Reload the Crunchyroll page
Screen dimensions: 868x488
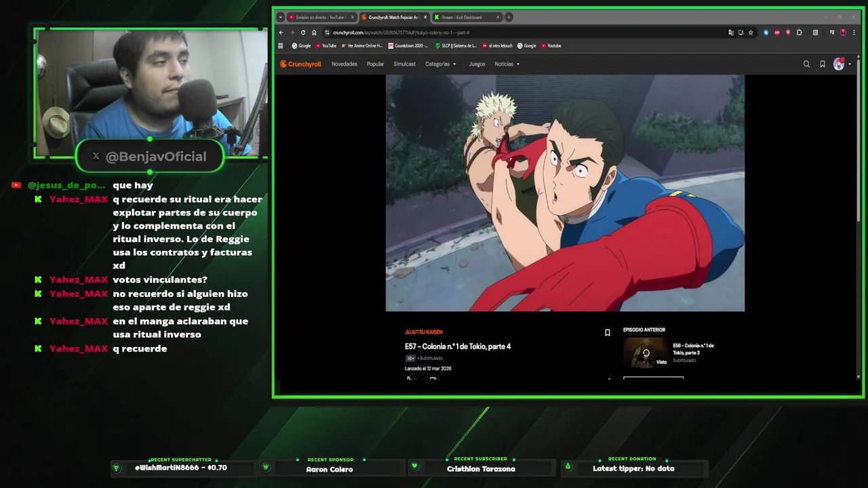pyautogui.click(x=303, y=33)
